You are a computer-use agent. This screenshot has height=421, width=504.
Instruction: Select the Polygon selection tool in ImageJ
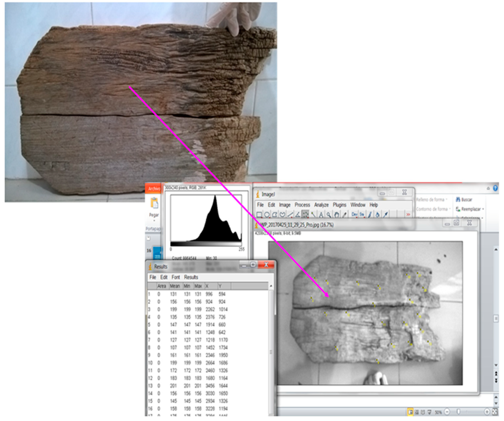tap(274, 215)
